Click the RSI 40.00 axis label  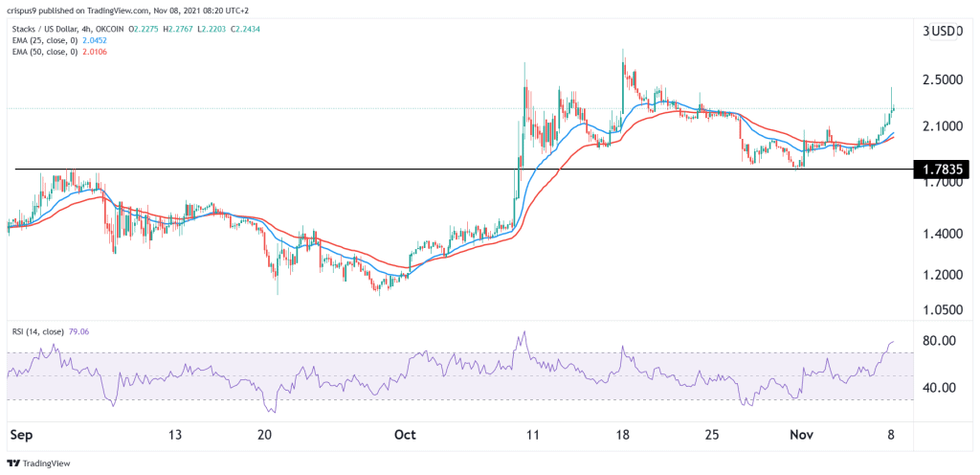point(940,388)
